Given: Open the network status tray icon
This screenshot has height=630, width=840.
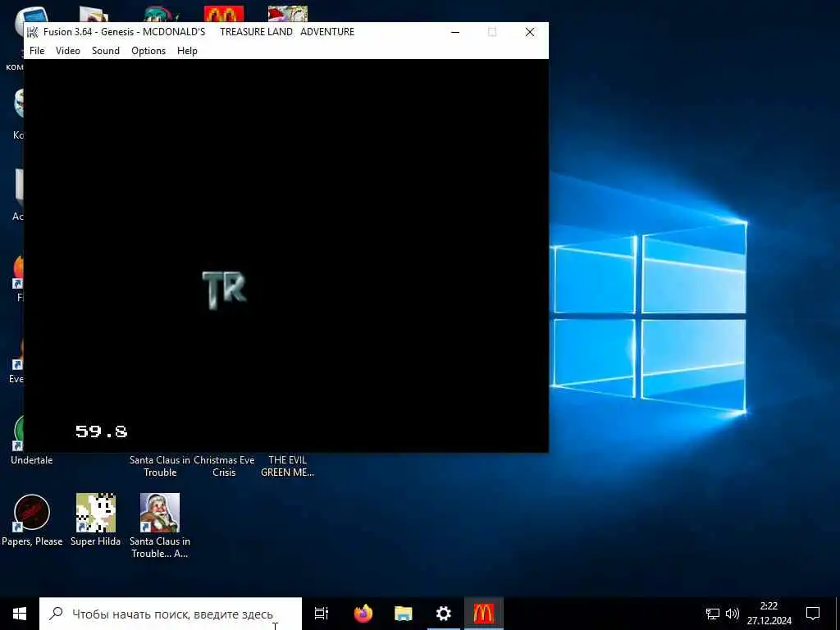Looking at the screenshot, I should click(x=713, y=614).
